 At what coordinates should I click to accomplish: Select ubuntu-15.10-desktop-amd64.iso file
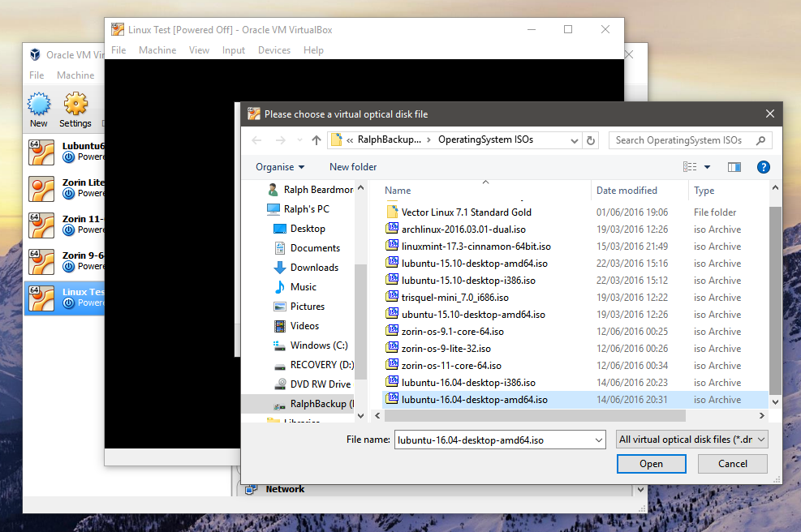575,315
